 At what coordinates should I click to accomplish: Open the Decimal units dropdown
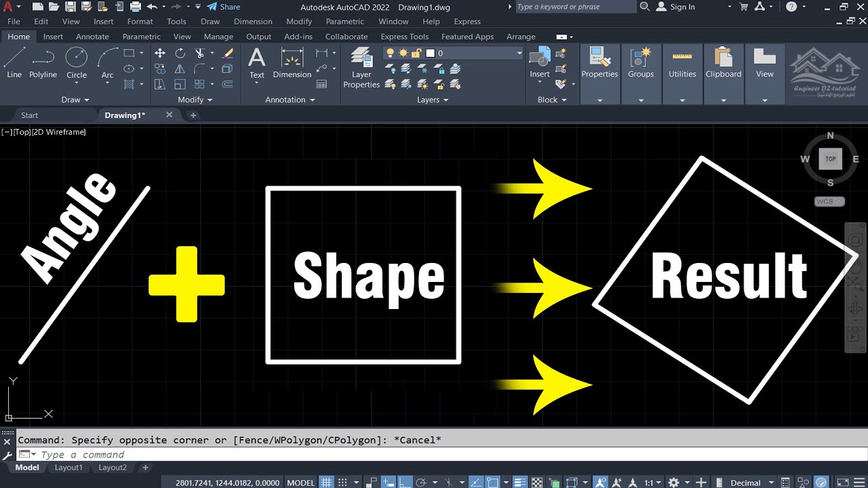pos(753,483)
